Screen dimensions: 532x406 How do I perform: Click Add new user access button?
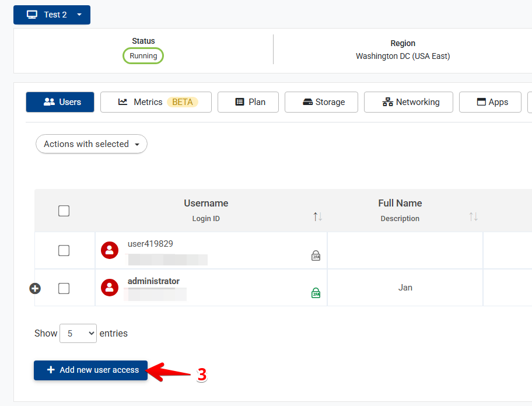pyautogui.click(x=90, y=370)
